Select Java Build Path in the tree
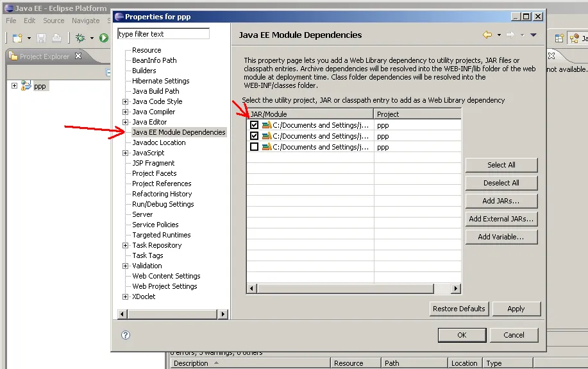Viewport: 588px width, 369px height. click(x=156, y=91)
